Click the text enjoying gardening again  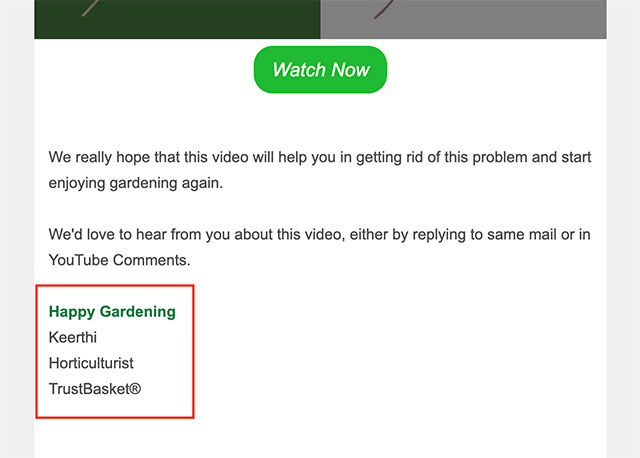coord(136,184)
